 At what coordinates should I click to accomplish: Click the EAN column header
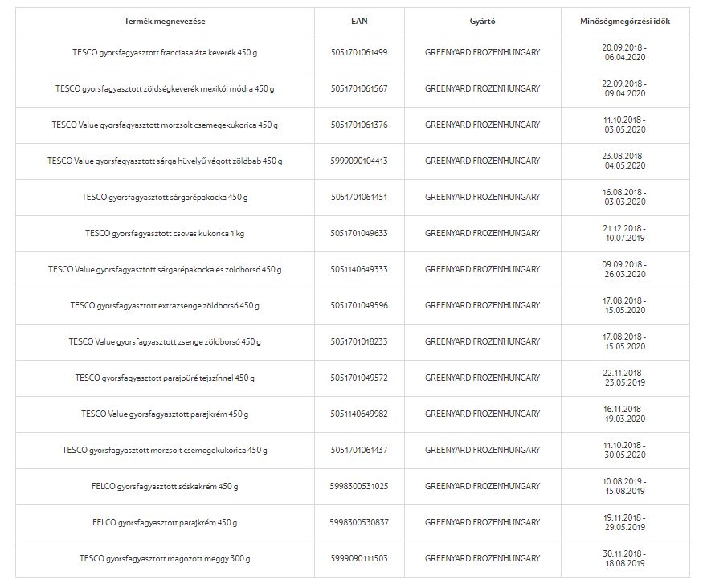pyautogui.click(x=359, y=21)
